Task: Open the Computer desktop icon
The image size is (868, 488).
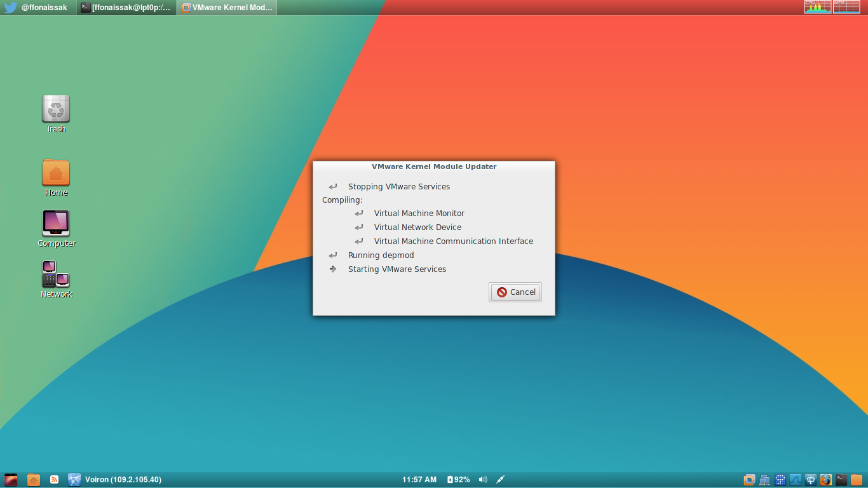Action: pos(56,229)
